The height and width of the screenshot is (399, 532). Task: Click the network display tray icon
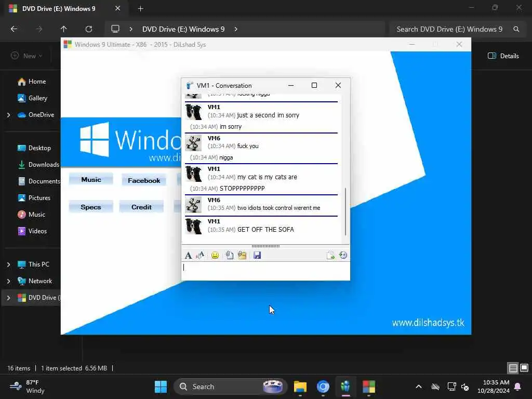click(x=451, y=387)
